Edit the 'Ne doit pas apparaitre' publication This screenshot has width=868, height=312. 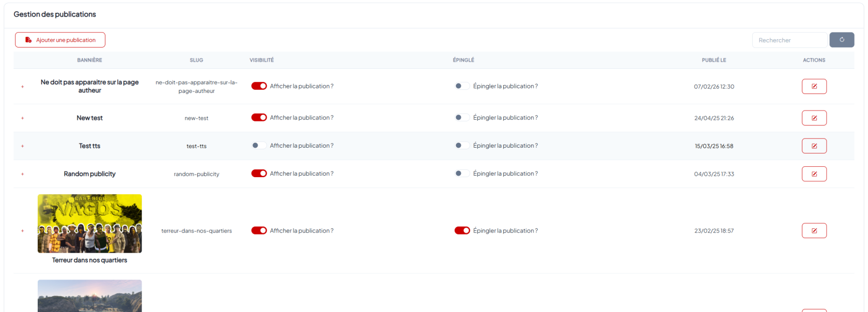click(x=814, y=86)
